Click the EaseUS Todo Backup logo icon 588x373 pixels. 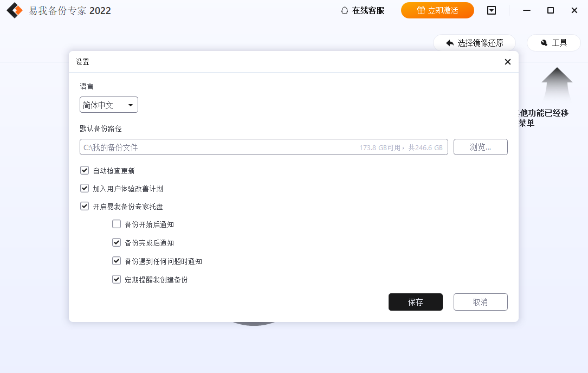15,10
